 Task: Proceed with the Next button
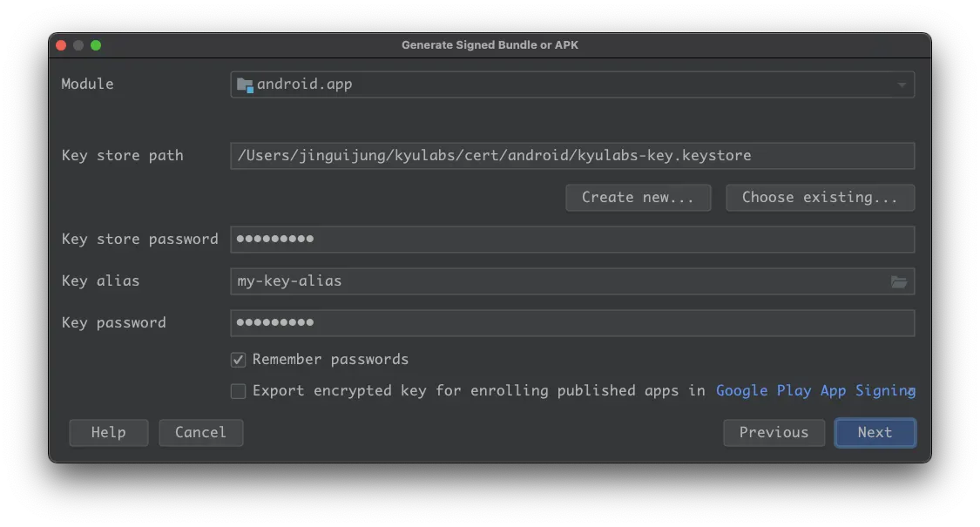pos(875,433)
